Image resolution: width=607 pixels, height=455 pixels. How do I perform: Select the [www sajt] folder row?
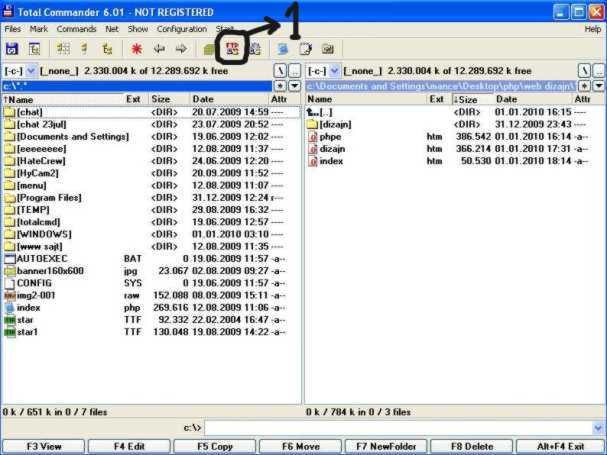(x=151, y=247)
